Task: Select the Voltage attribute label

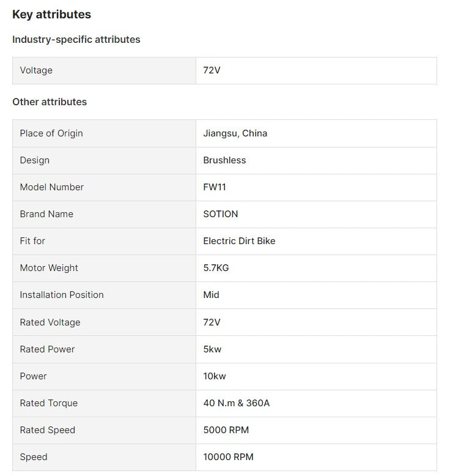Action: pyautogui.click(x=36, y=70)
